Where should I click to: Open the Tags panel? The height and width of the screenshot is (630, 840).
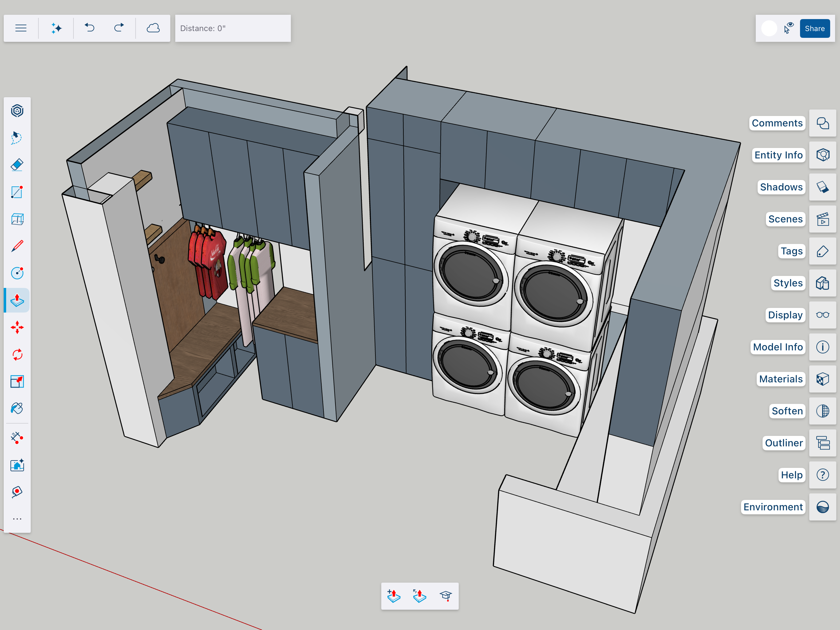coord(822,251)
